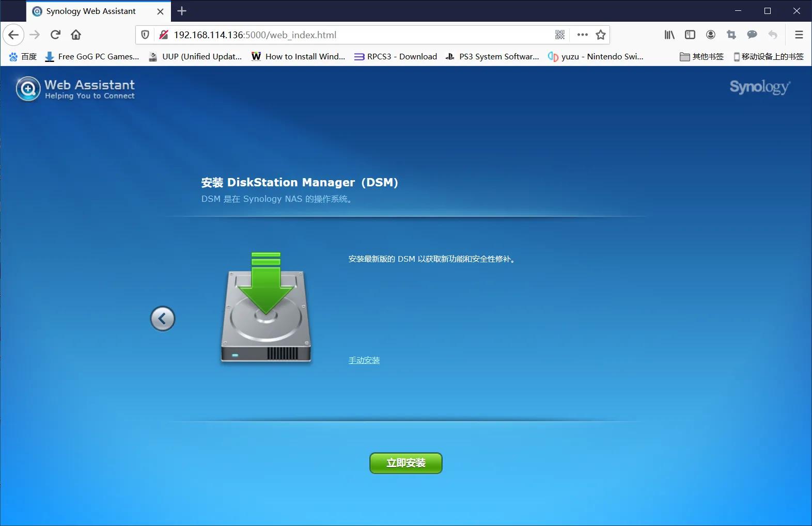Open 移动设备上的书签 folder
Image resolution: width=812 pixels, height=526 pixels.
click(x=768, y=57)
